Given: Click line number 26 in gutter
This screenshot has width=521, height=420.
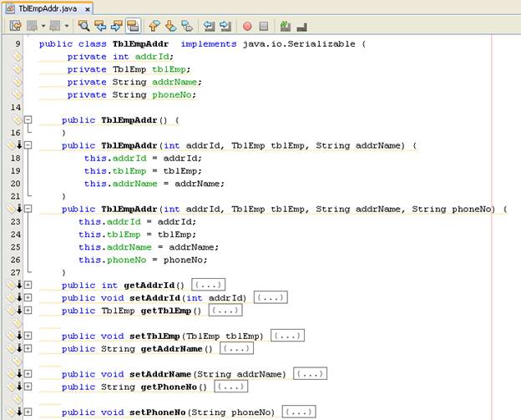Looking at the screenshot, I should pos(16,260).
